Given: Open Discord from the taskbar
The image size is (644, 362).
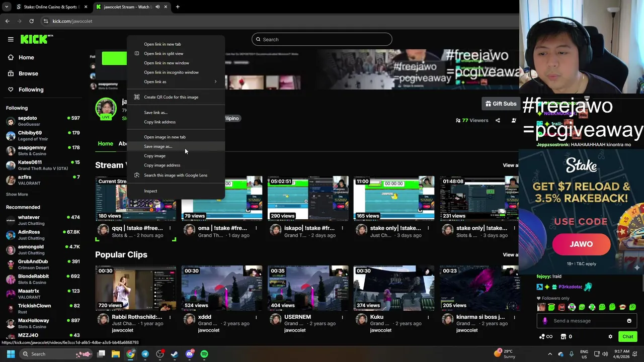Looking at the screenshot, I should pos(189,354).
